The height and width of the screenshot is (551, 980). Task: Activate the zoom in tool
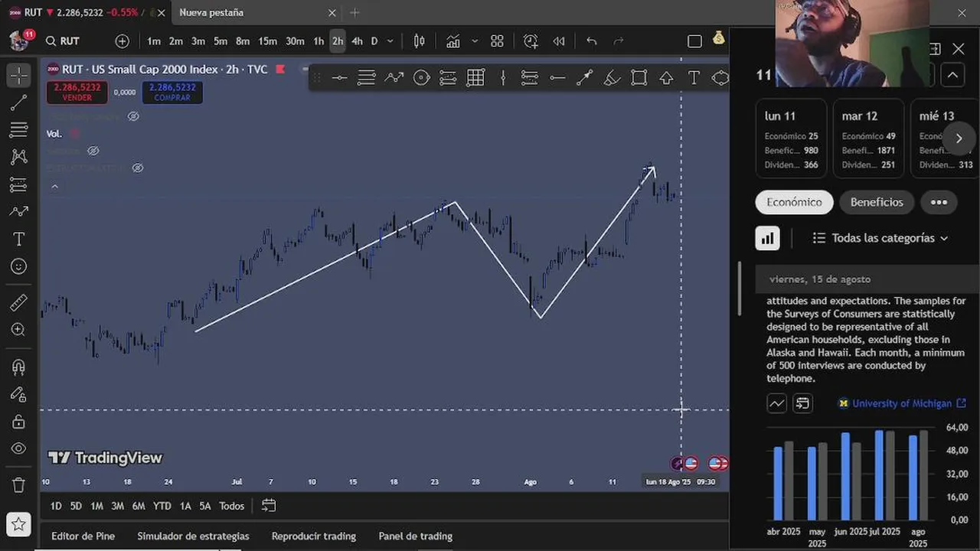pyautogui.click(x=19, y=330)
